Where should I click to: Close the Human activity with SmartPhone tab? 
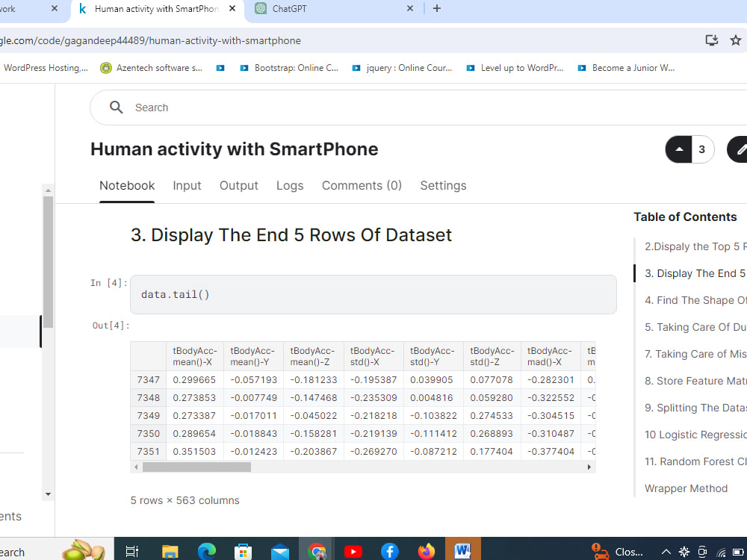[x=232, y=8]
